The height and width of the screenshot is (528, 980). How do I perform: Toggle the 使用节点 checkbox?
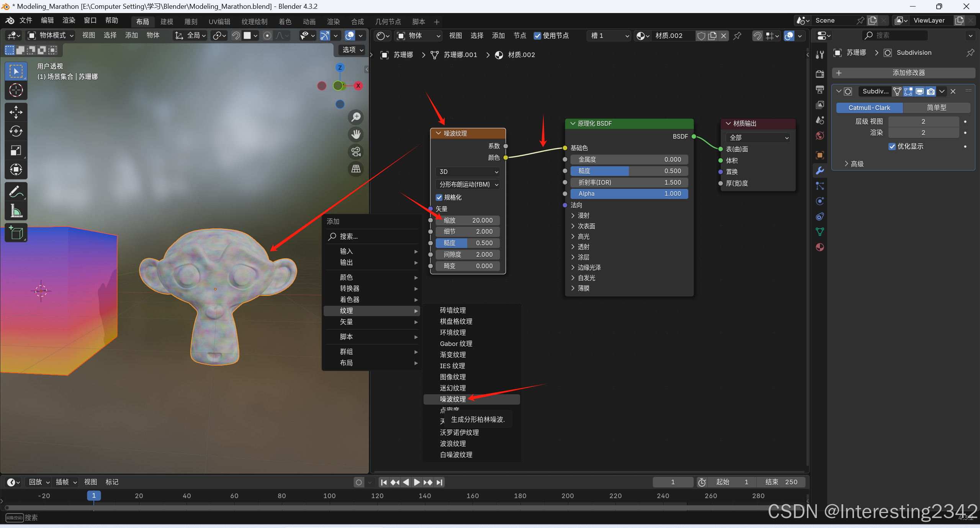pos(538,36)
